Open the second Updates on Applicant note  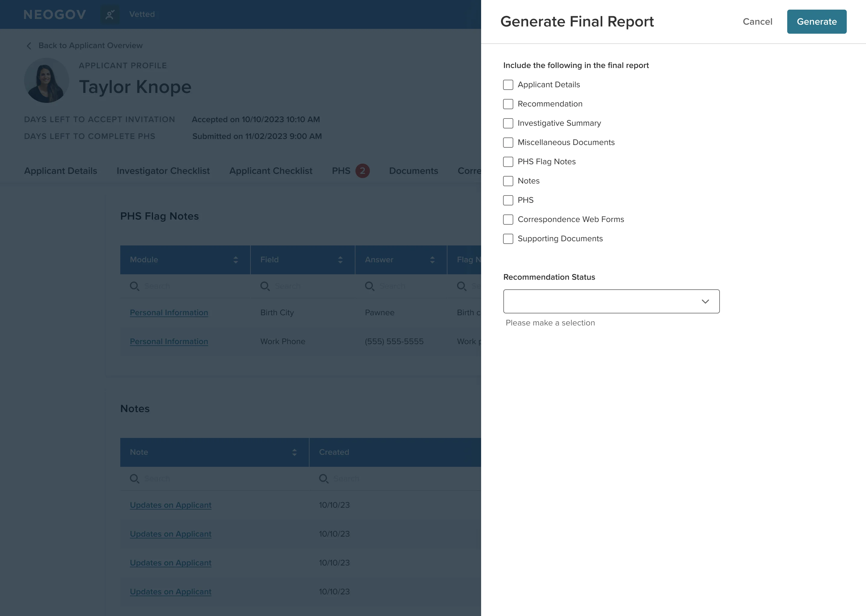pyautogui.click(x=170, y=534)
